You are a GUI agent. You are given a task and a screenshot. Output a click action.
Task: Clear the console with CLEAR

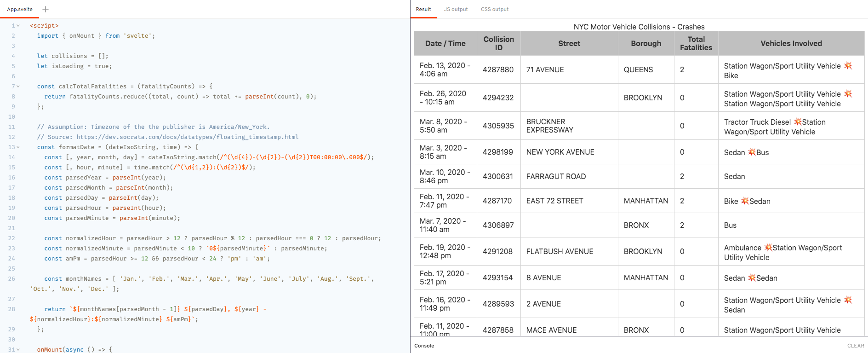click(856, 346)
